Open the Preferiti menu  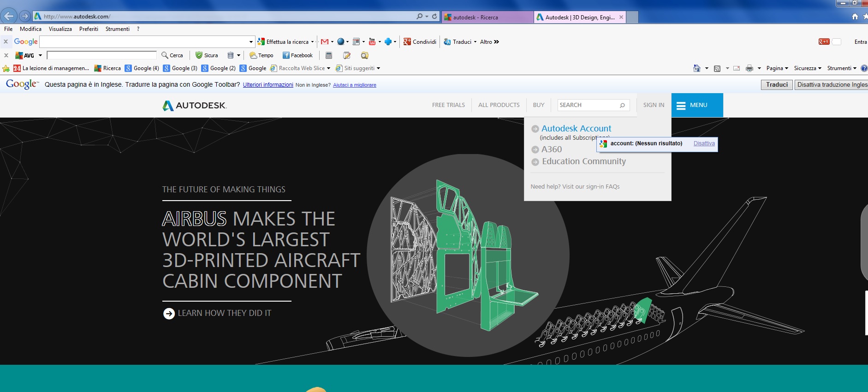(x=89, y=29)
